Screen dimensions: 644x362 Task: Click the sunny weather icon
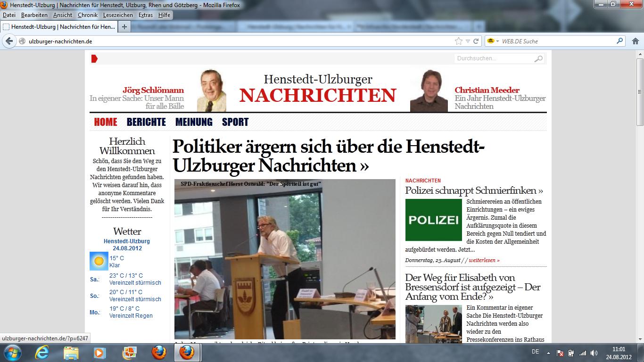click(x=99, y=261)
